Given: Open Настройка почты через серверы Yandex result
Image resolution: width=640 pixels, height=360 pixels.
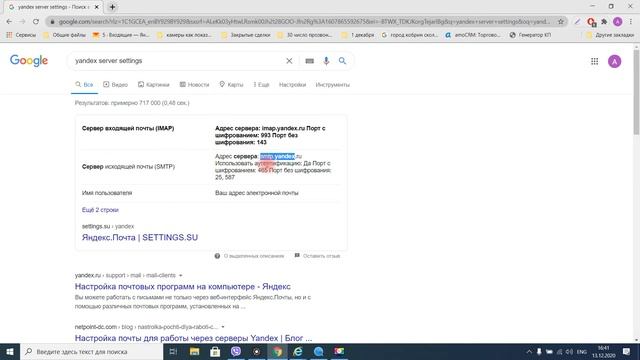Looking at the screenshot, I should click(193, 338).
